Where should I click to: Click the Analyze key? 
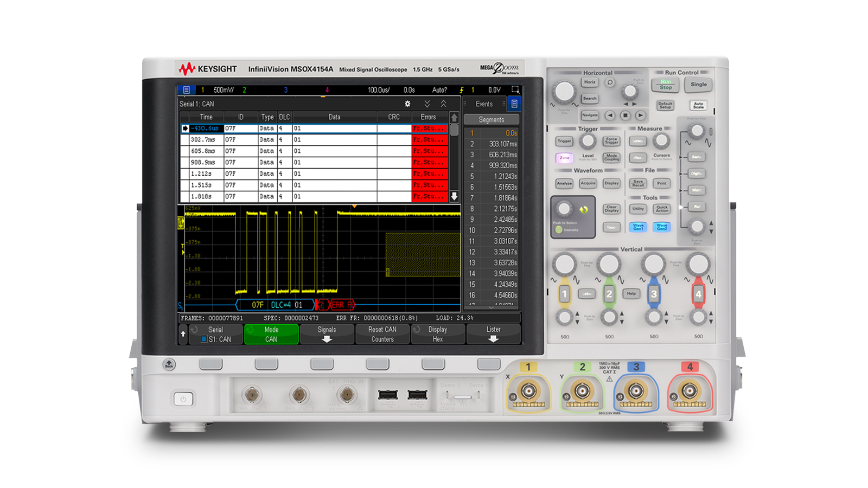[564, 184]
